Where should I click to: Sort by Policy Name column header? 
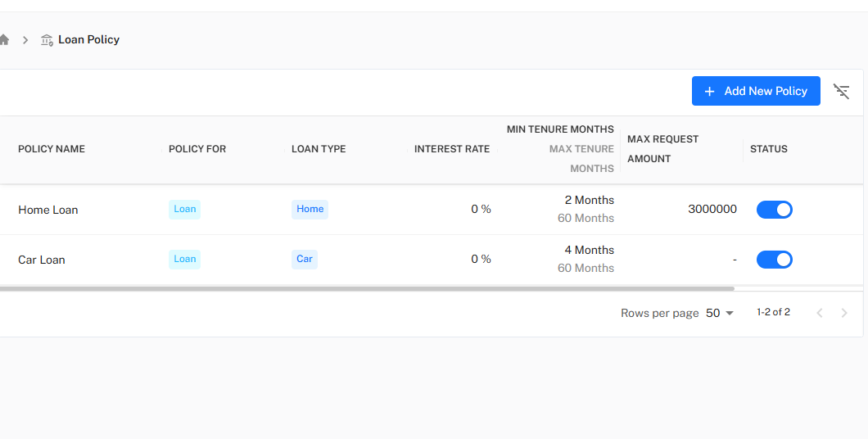52,149
